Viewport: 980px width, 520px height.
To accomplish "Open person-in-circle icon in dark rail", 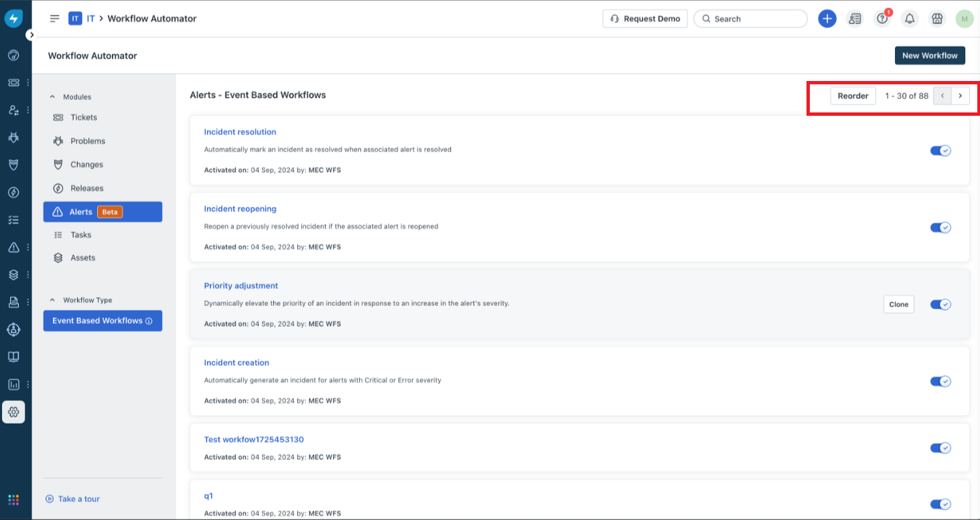I will (x=13, y=329).
